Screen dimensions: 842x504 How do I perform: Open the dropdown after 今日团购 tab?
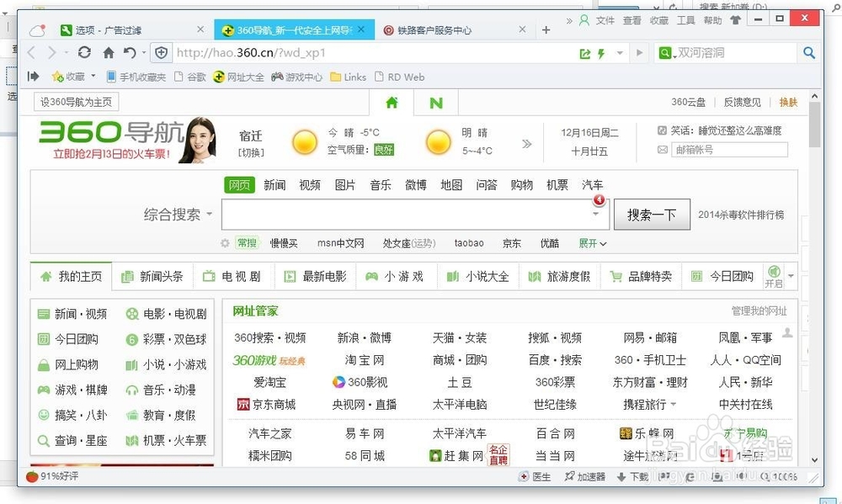pos(791,276)
